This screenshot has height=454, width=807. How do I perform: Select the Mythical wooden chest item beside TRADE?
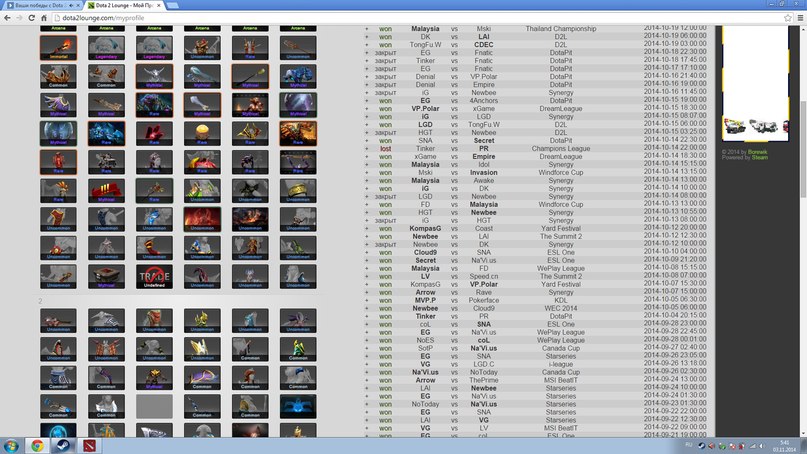pyautogui.click(x=106, y=277)
